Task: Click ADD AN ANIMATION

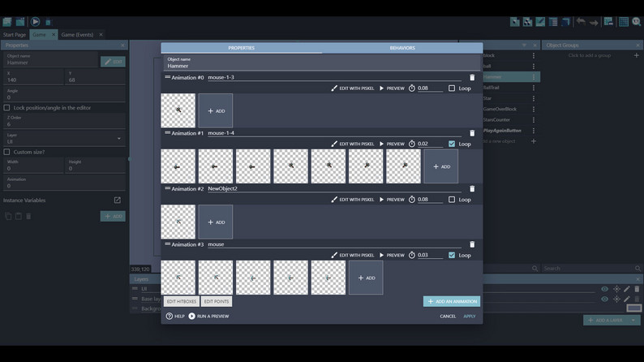Action: pos(452,302)
